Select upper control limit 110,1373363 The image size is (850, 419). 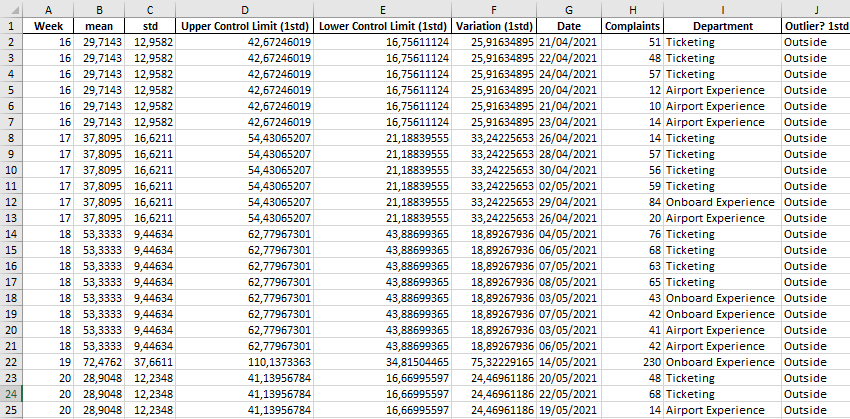tap(244, 362)
